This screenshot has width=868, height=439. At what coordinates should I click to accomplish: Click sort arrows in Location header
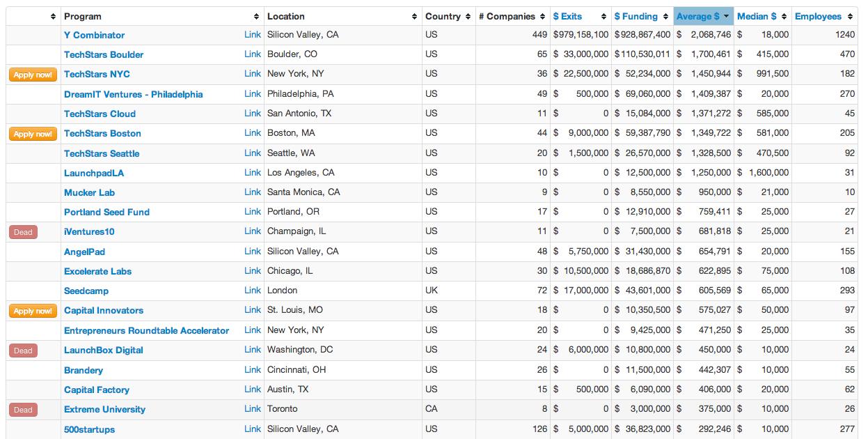click(x=416, y=17)
